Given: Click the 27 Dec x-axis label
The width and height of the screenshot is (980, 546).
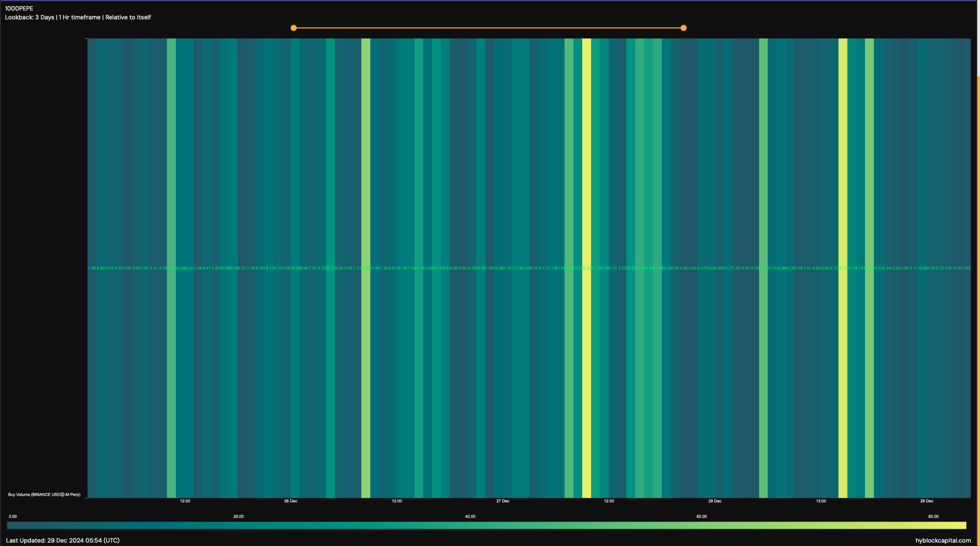Looking at the screenshot, I should tap(503, 501).
